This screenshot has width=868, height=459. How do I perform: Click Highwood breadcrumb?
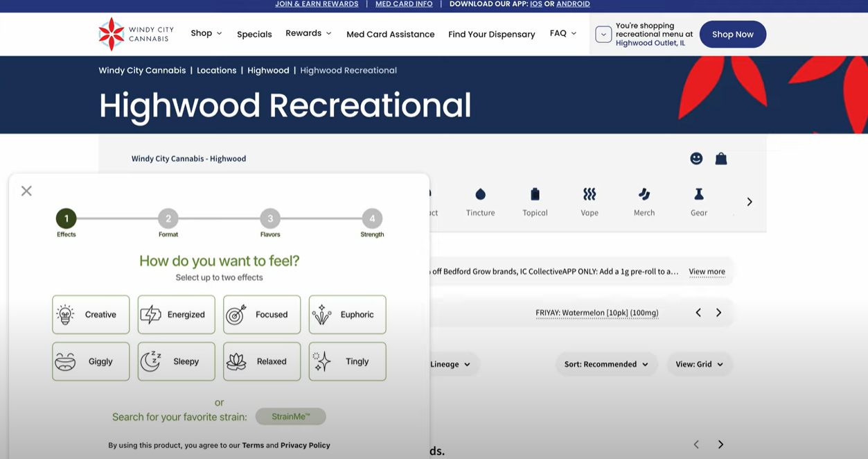click(x=268, y=71)
